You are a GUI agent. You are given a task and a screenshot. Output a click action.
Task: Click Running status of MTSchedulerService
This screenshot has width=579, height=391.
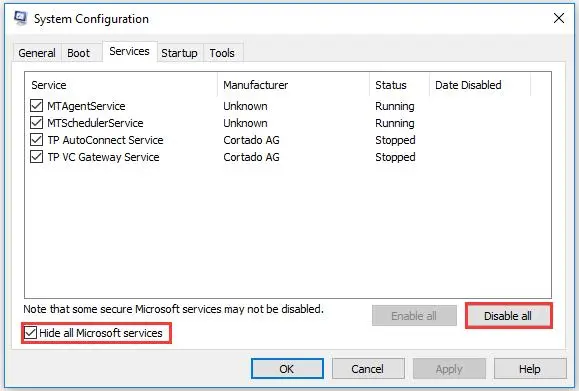(x=395, y=123)
